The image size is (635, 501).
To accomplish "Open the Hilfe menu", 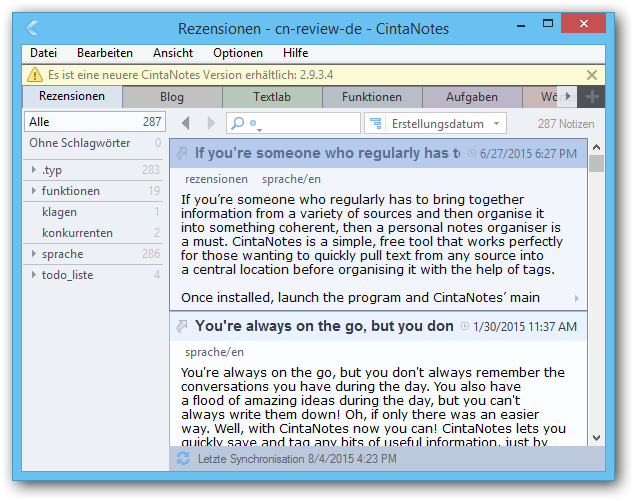I will [x=296, y=53].
